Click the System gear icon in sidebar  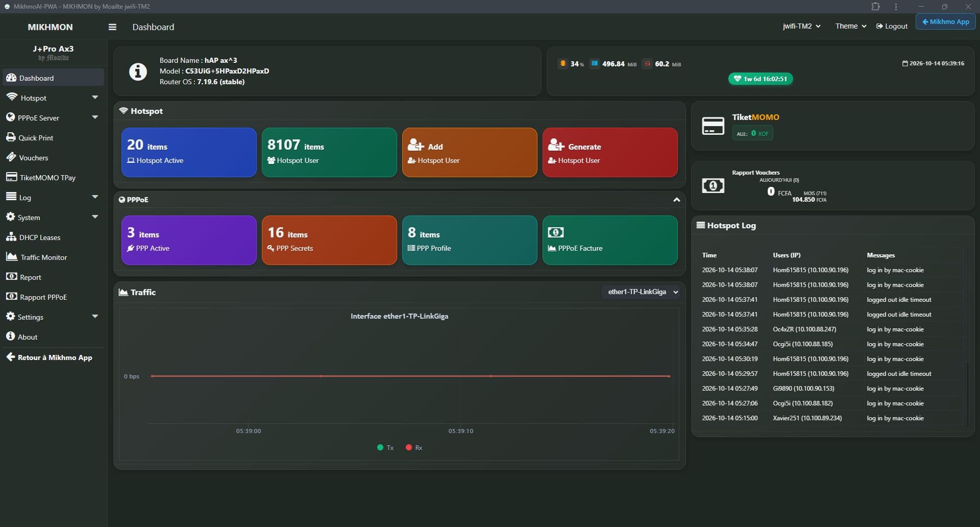(x=10, y=217)
